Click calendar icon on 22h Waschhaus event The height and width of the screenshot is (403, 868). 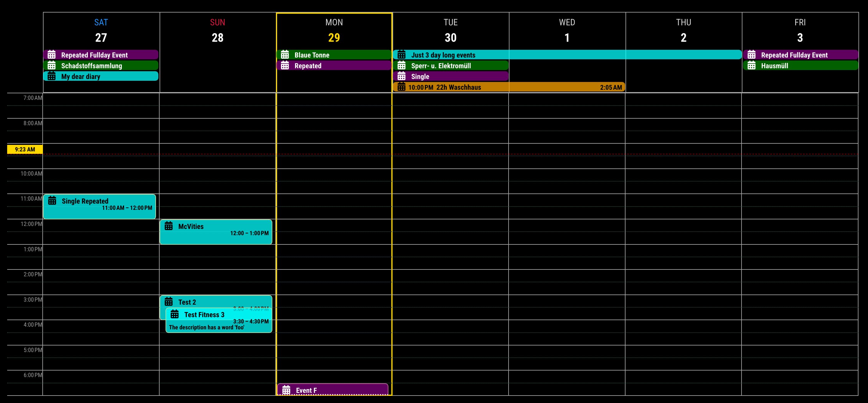coord(401,87)
